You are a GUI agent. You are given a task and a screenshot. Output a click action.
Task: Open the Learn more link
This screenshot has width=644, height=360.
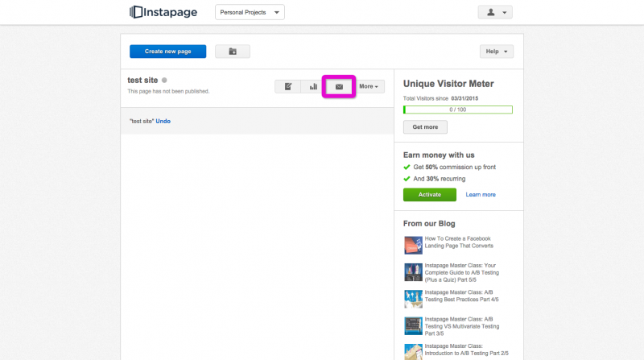point(481,194)
